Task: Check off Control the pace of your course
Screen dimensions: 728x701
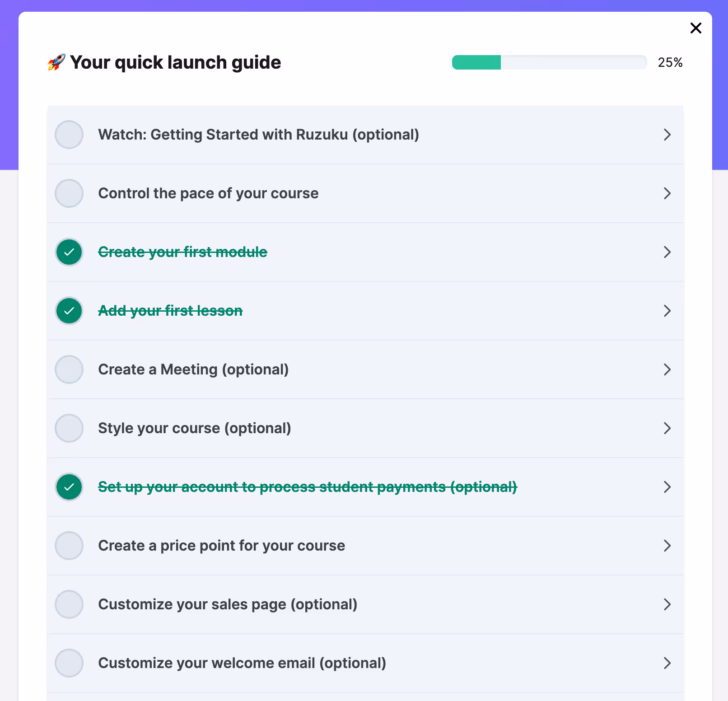Action: [x=69, y=193]
